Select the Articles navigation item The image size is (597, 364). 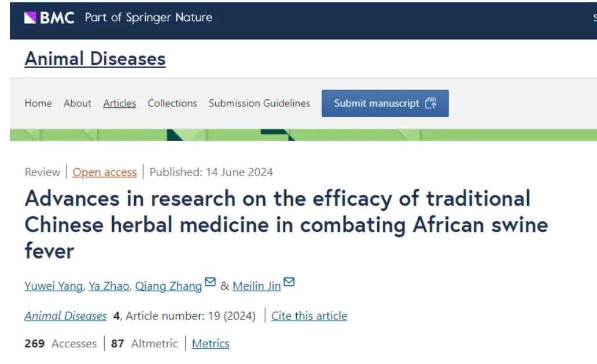point(120,103)
